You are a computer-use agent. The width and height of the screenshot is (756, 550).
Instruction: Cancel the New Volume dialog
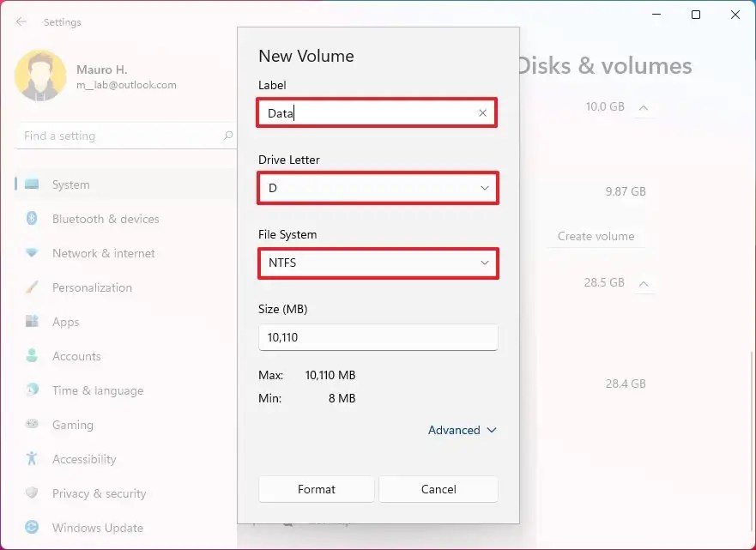pyautogui.click(x=438, y=489)
